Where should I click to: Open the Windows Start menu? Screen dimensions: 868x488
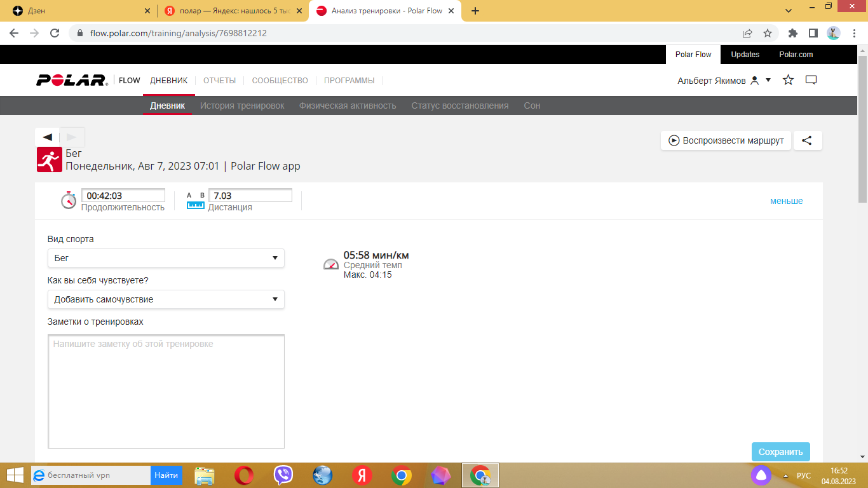coord(14,475)
